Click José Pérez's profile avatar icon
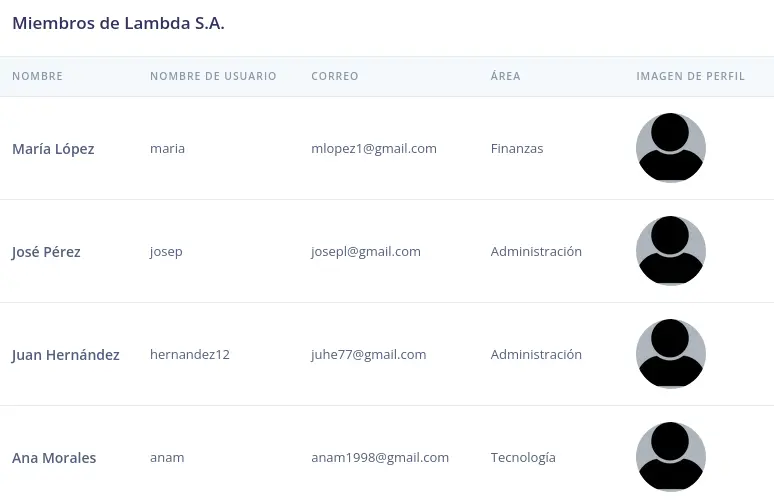The image size is (774, 503). tap(671, 251)
